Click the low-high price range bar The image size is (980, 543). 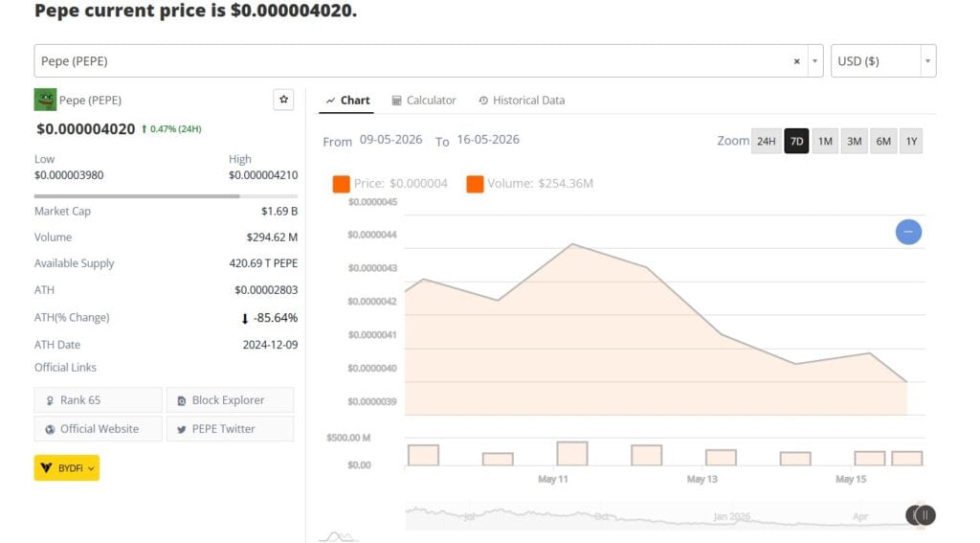(x=166, y=196)
